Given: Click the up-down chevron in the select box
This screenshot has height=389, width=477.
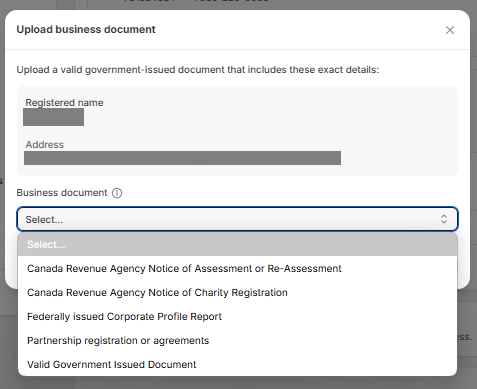Looking at the screenshot, I should (x=444, y=219).
